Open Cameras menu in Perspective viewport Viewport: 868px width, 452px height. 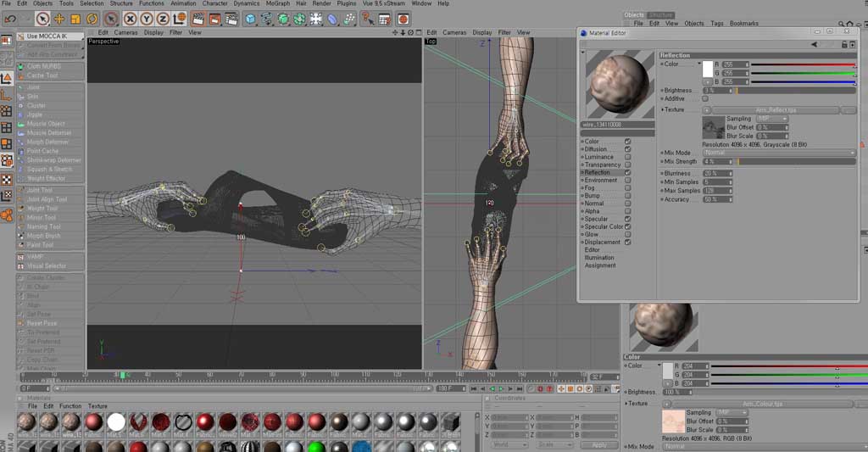click(125, 33)
